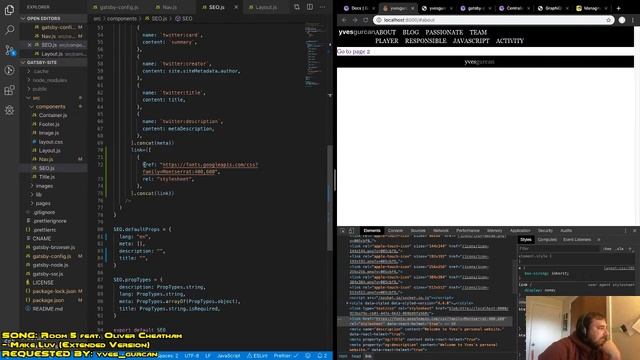Open the TEAM nav link
The image size is (640, 360).
pos(478,33)
